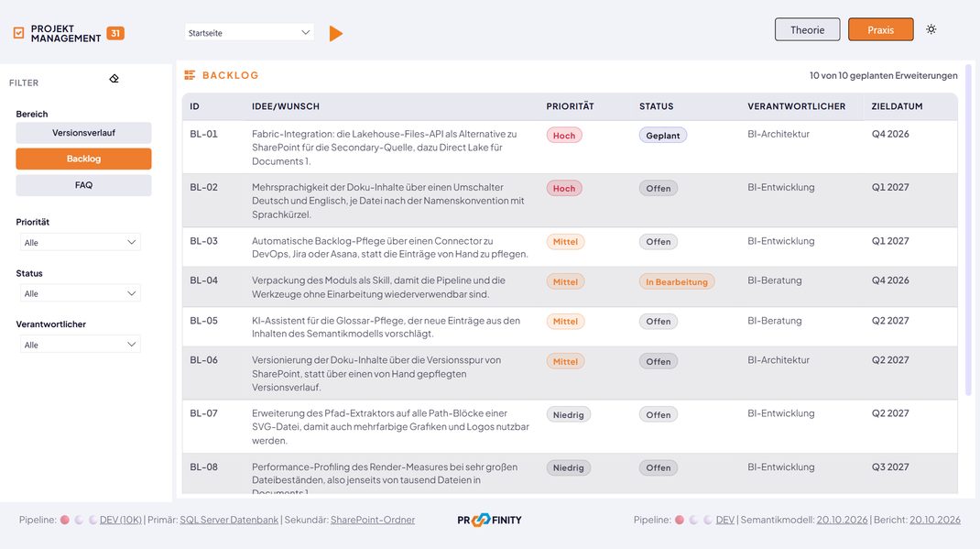
Task: Click the table's vertical scrollbar
Action: (969, 230)
